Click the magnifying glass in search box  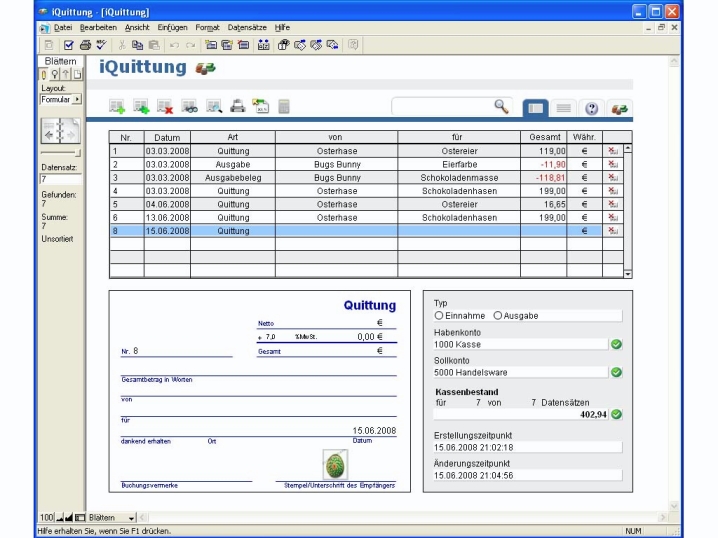coord(501,106)
